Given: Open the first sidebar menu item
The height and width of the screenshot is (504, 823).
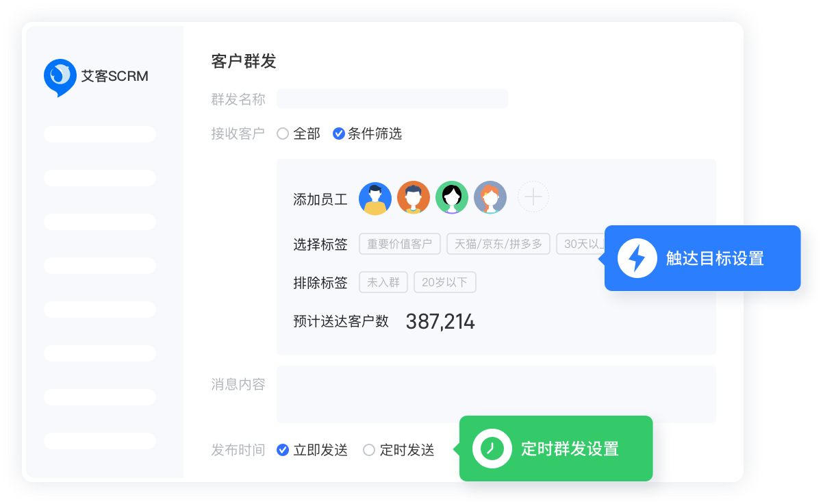Looking at the screenshot, I should tap(100, 134).
